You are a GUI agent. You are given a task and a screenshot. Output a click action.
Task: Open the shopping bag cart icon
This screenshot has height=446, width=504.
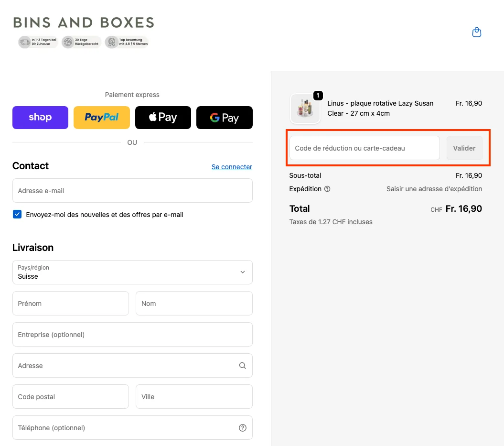pyautogui.click(x=476, y=32)
